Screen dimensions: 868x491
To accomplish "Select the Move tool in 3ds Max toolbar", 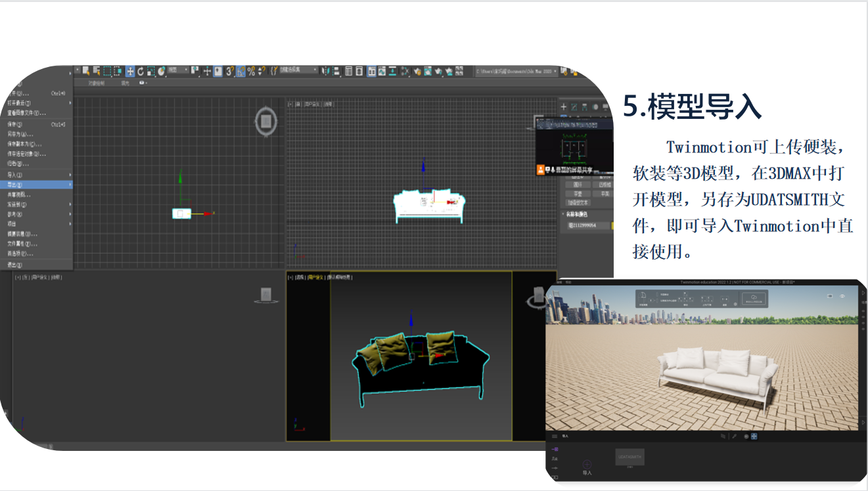I will click(x=130, y=71).
